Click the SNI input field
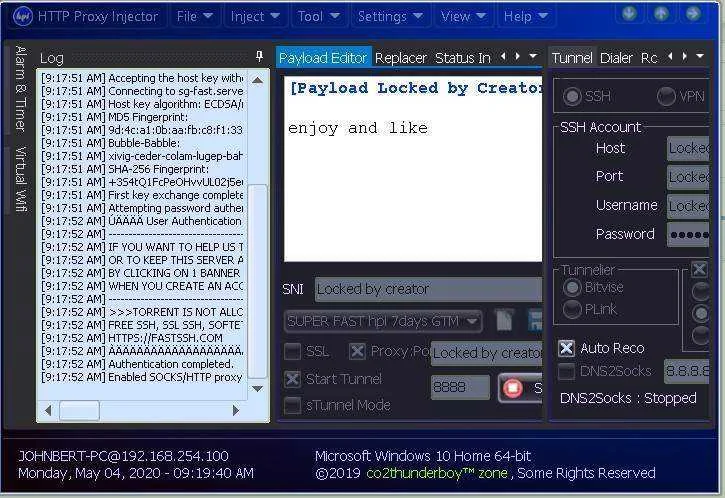 point(429,289)
